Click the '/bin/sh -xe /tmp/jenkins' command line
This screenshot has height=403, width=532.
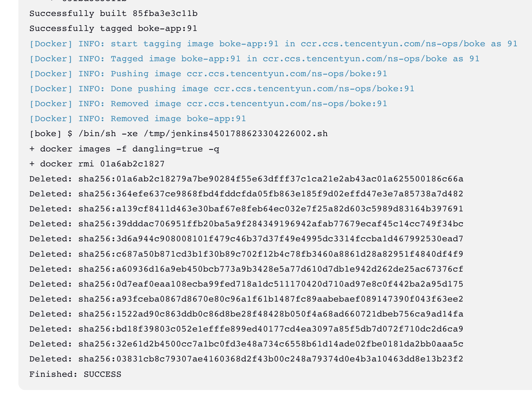click(x=179, y=134)
